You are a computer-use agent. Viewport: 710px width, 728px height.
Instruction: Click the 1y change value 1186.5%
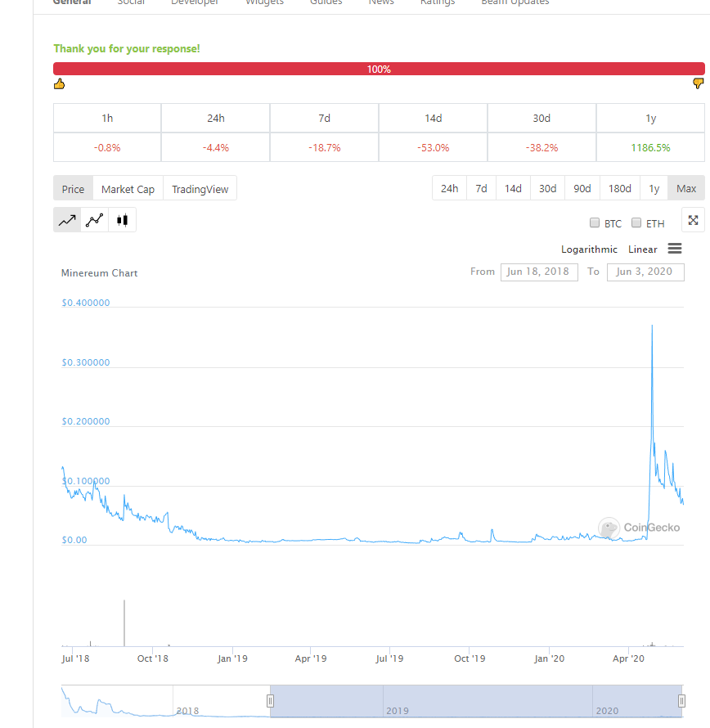coord(650,147)
